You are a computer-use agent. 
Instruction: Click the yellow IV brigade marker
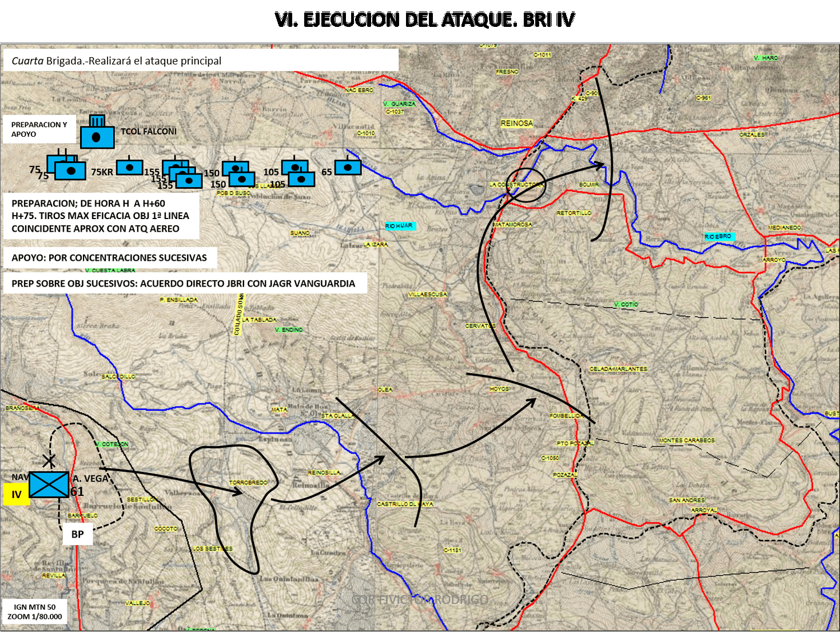pyautogui.click(x=17, y=494)
